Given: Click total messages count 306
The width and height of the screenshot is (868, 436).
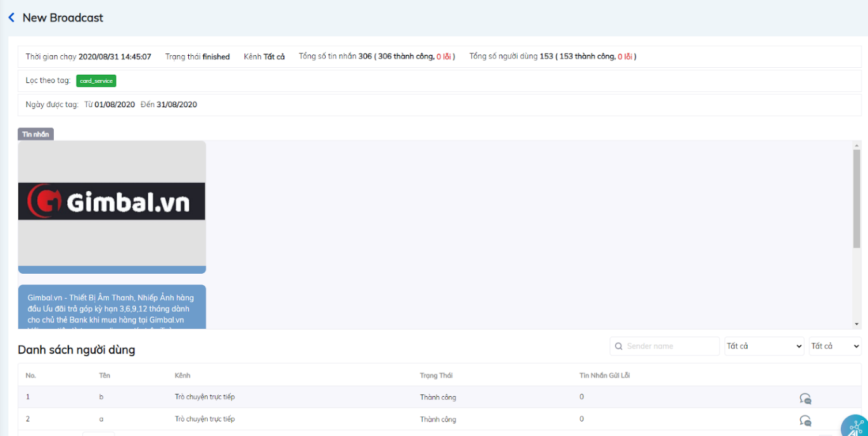Looking at the screenshot, I should pos(365,56).
